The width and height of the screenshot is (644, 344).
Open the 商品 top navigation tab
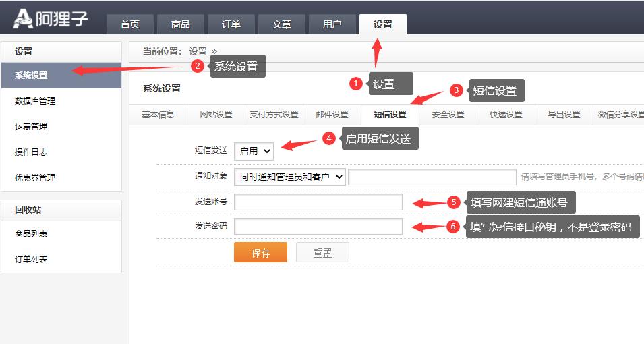181,24
